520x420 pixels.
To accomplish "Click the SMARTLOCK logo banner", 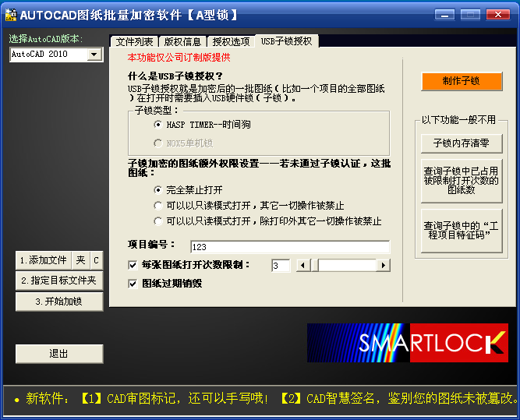I will point(408,343).
